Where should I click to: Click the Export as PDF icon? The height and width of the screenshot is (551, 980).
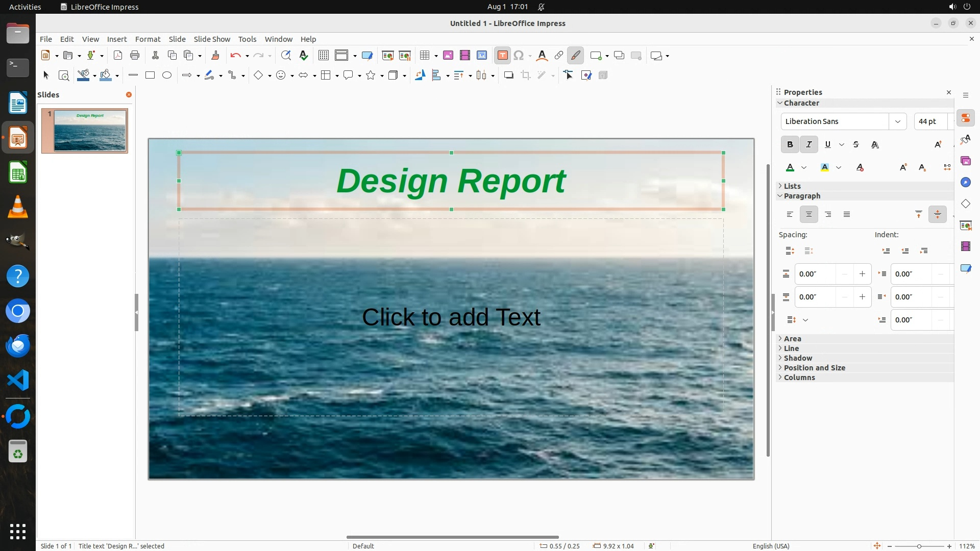(x=118, y=56)
